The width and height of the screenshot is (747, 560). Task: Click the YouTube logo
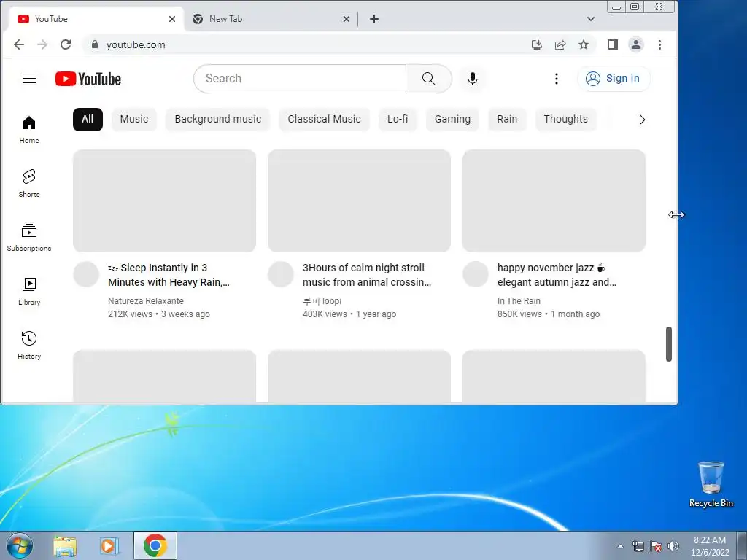point(88,79)
